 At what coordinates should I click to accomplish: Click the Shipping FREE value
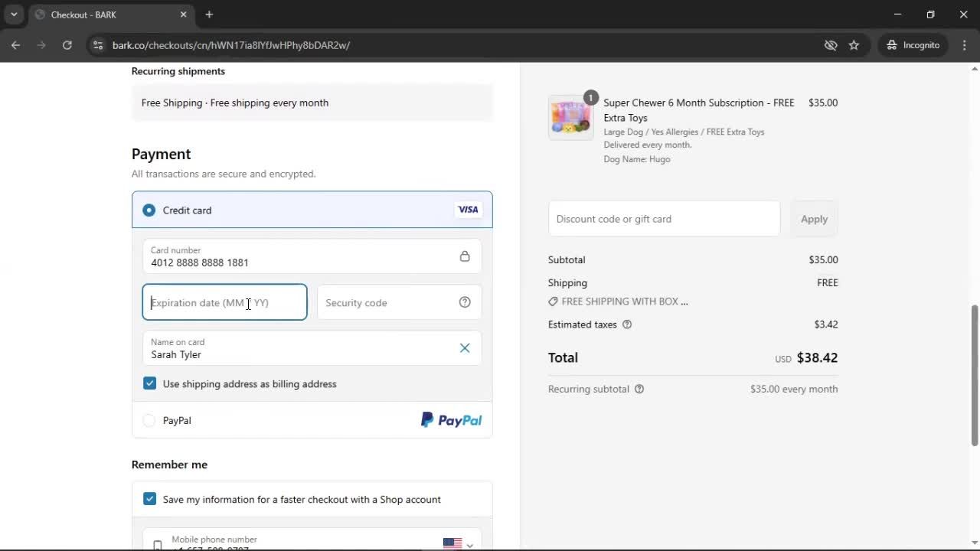pos(828,282)
